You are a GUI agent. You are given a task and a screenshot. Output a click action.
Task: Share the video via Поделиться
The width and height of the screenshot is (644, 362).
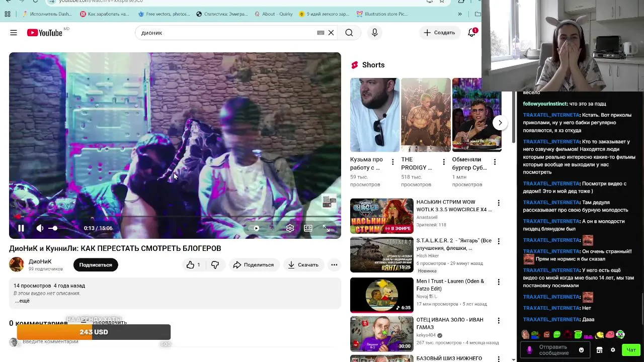click(x=254, y=265)
